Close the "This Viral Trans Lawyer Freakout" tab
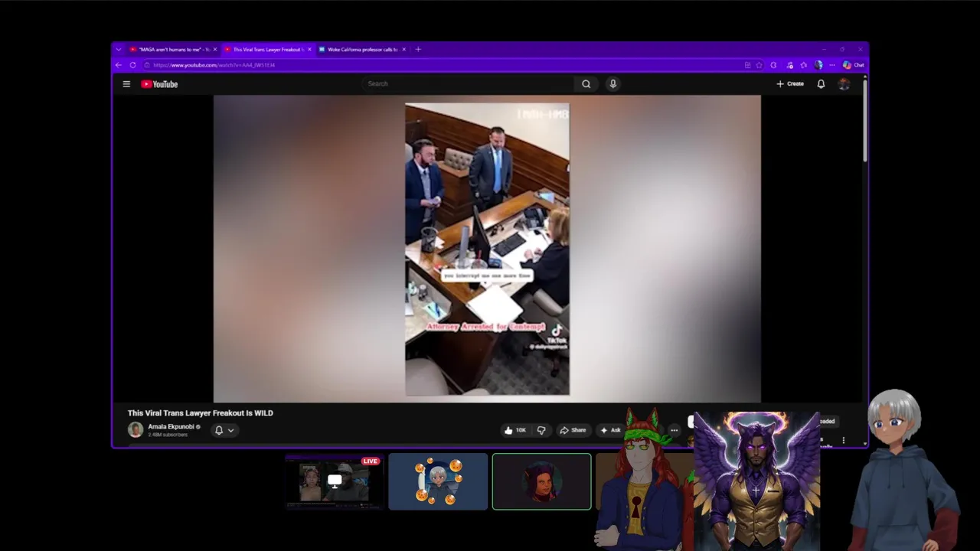The width and height of the screenshot is (980, 551). [x=309, y=50]
